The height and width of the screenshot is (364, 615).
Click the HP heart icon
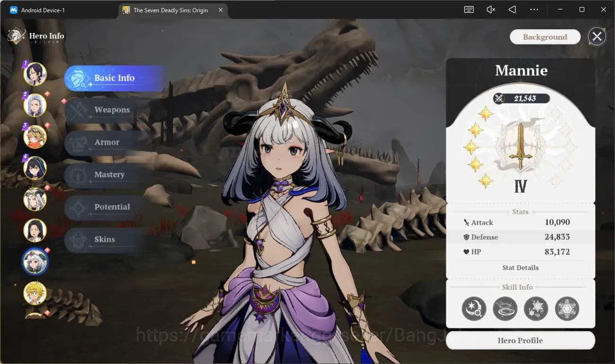(x=467, y=252)
